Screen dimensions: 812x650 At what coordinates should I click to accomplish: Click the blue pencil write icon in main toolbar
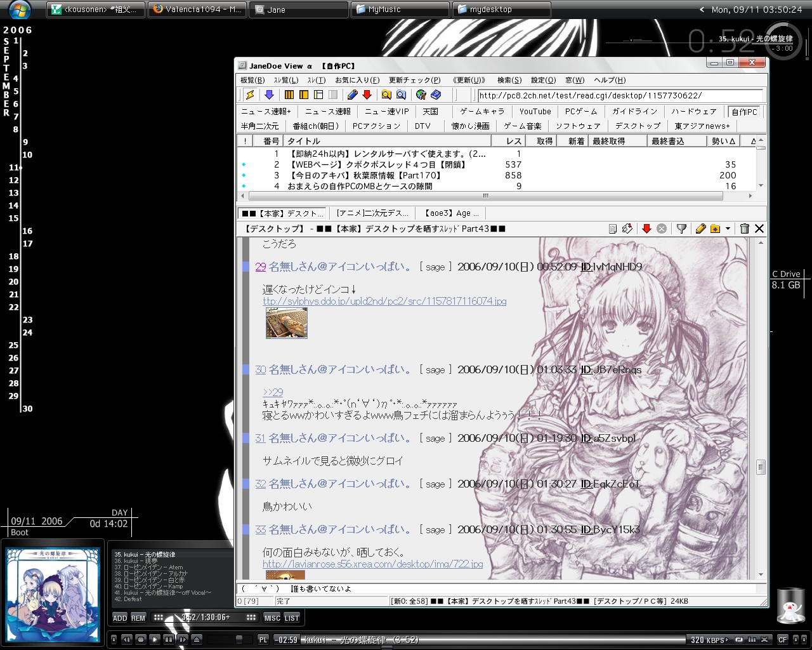pos(353,95)
